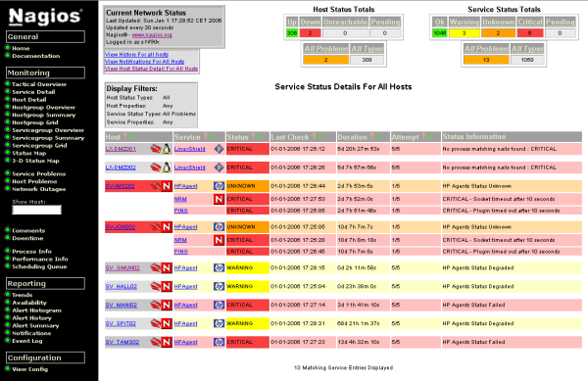Click UNKNOWN status cell for SV-JOH202
This screenshot has width=588, height=381.
248,226
